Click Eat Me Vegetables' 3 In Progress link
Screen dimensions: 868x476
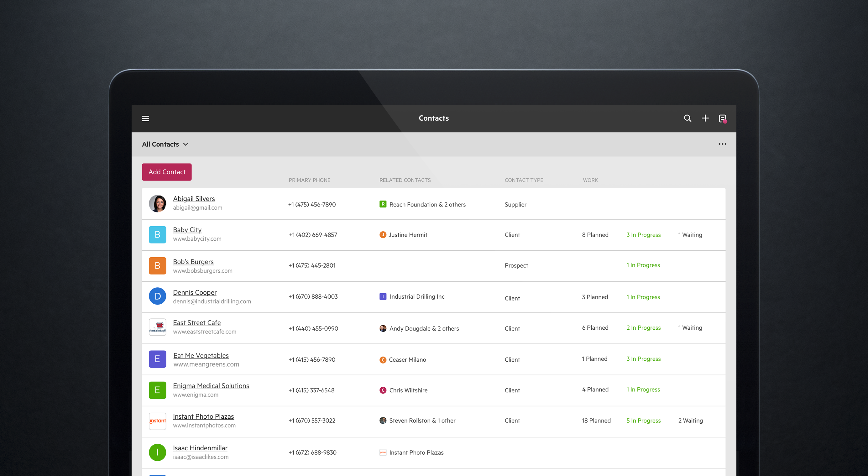tap(643, 358)
